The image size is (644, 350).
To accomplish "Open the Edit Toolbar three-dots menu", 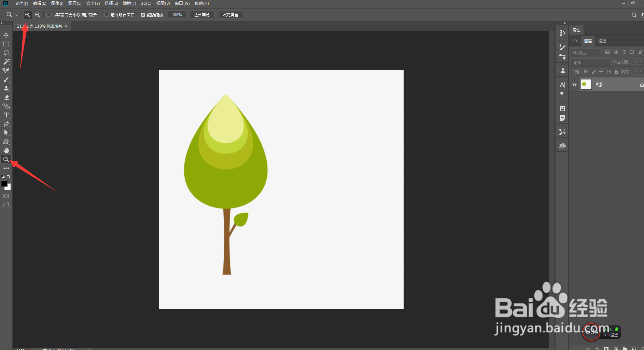I will pos(6,168).
